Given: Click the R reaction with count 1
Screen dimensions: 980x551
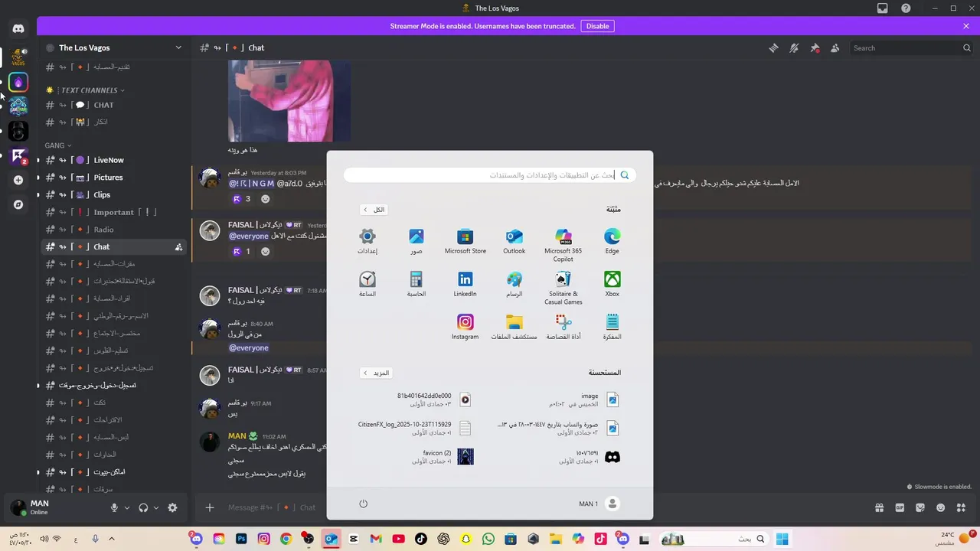Looking at the screenshot, I should (x=242, y=251).
